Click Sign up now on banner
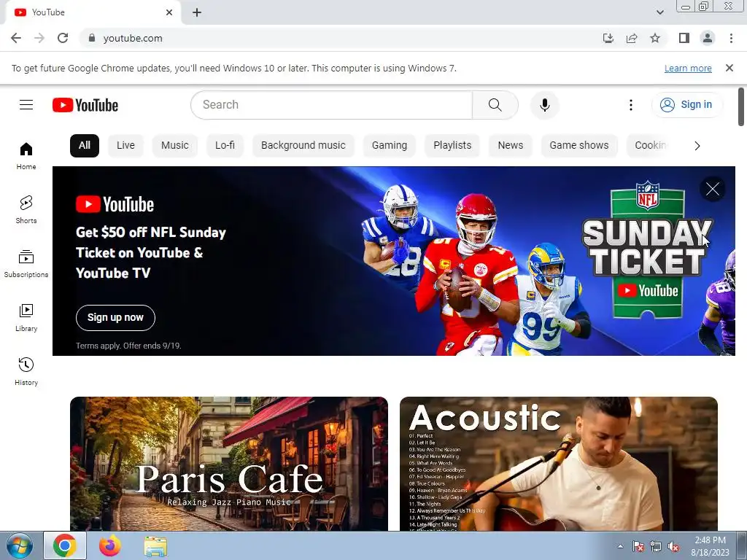 [115, 318]
